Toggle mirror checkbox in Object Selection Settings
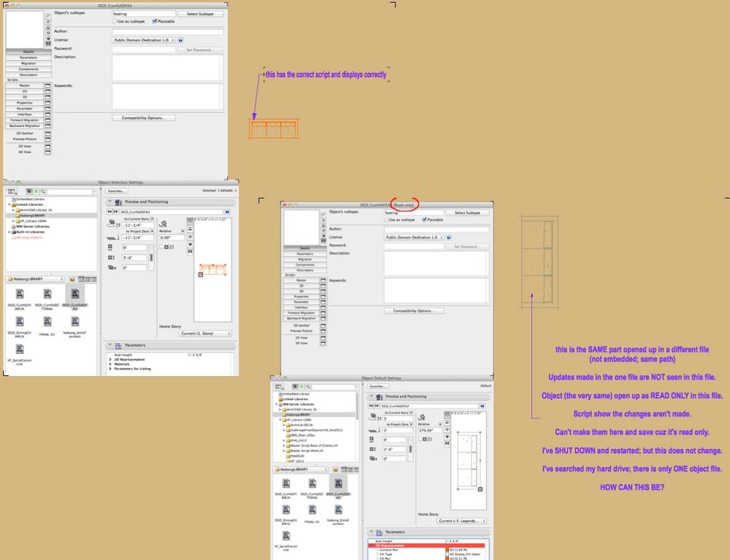730x560 pixels. (x=161, y=247)
